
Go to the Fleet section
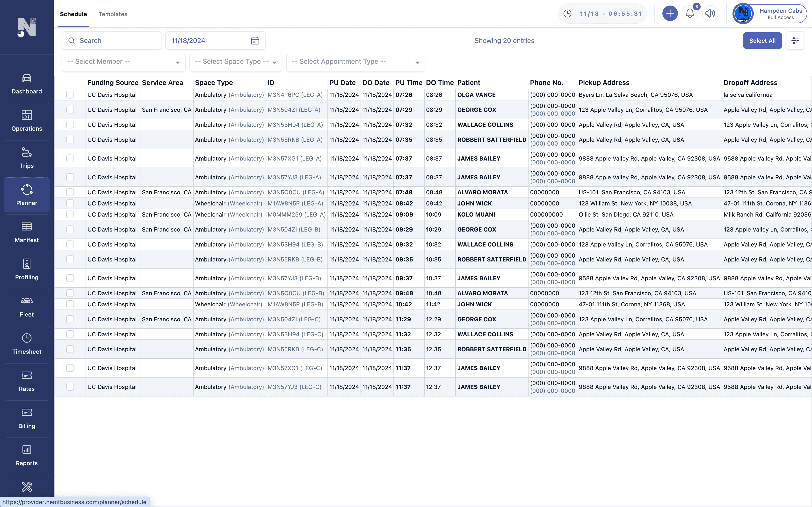click(27, 306)
